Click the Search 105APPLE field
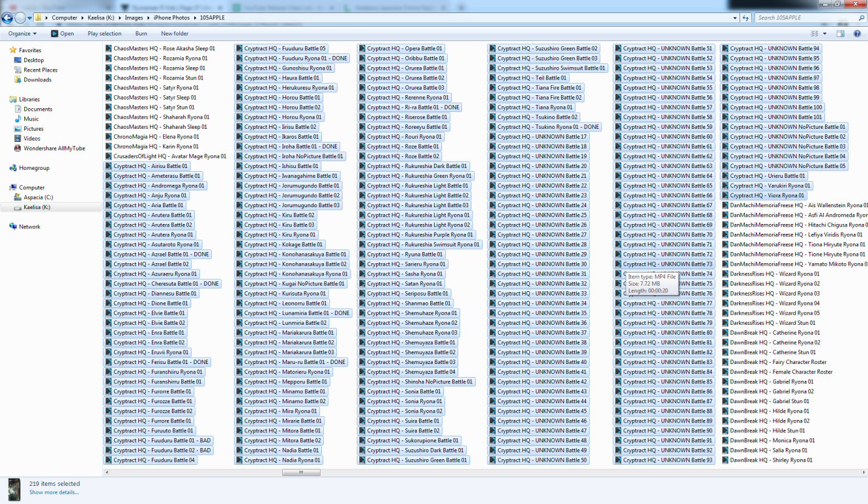Screen dimensions: 868x504 tap(803, 18)
